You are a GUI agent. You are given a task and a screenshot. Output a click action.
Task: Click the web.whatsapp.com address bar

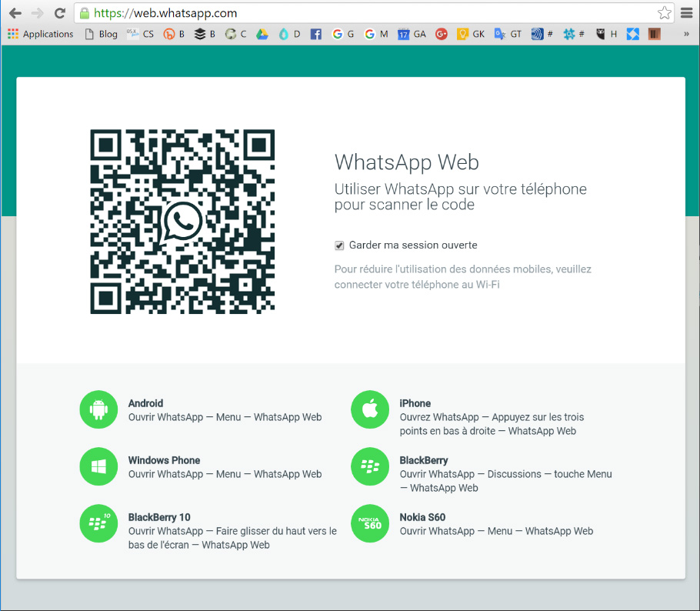coord(374,13)
